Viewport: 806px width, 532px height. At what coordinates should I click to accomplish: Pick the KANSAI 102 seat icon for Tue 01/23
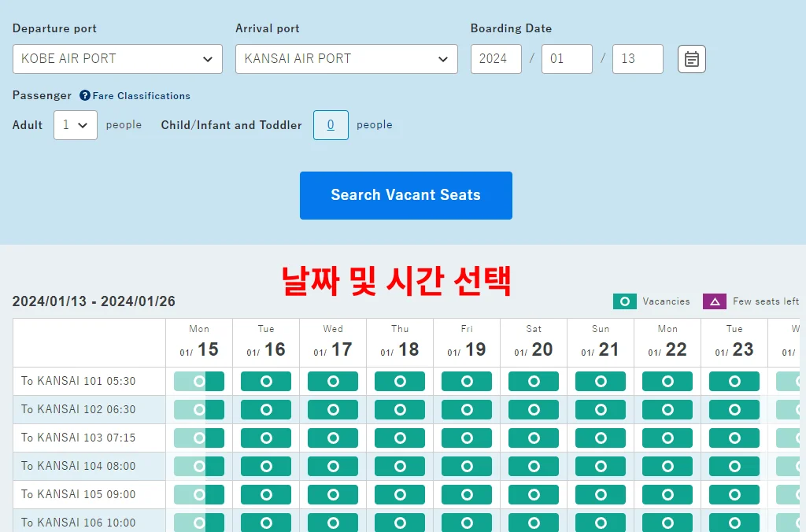click(x=734, y=408)
